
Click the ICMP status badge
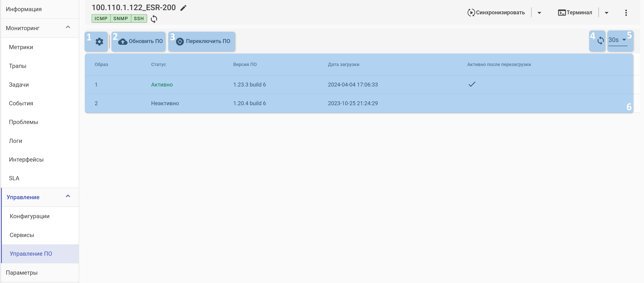tap(101, 19)
